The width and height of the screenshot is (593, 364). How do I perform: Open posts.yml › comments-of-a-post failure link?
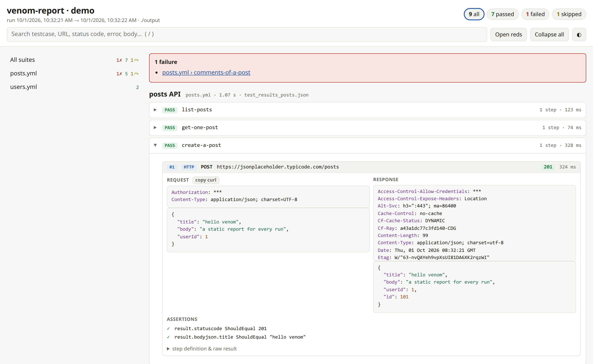[x=206, y=72]
